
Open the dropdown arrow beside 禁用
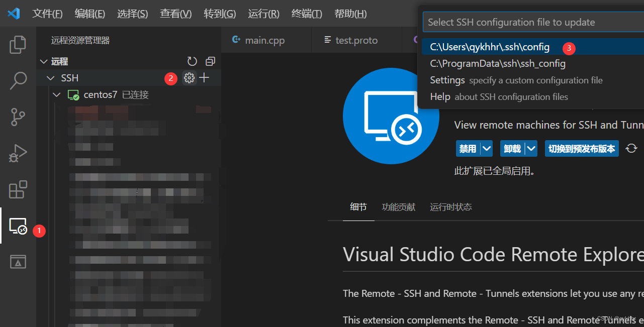tap(487, 149)
